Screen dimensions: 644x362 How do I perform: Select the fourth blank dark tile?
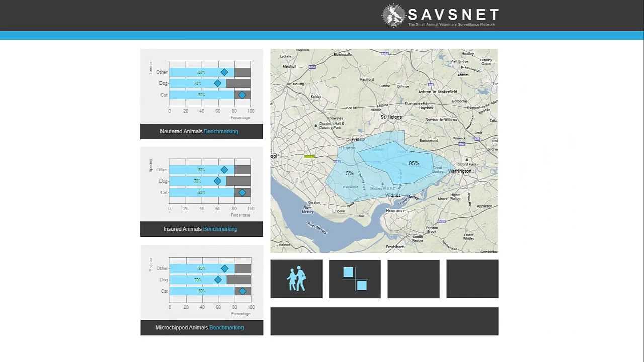[472, 279]
